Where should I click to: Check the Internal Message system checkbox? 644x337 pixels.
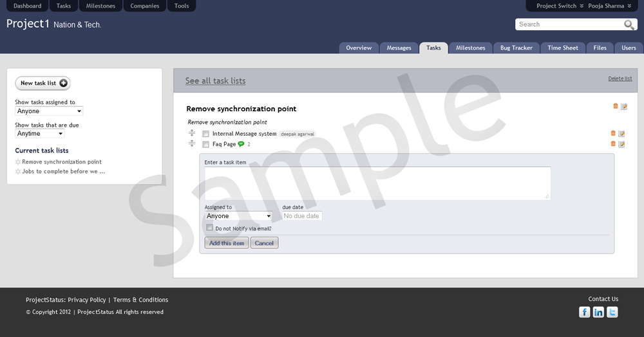pos(205,134)
